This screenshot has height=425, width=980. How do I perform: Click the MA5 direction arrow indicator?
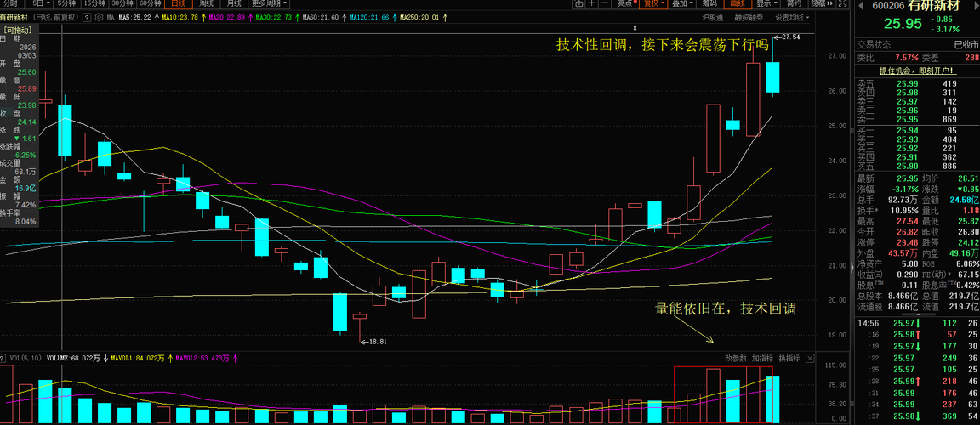click(x=157, y=18)
